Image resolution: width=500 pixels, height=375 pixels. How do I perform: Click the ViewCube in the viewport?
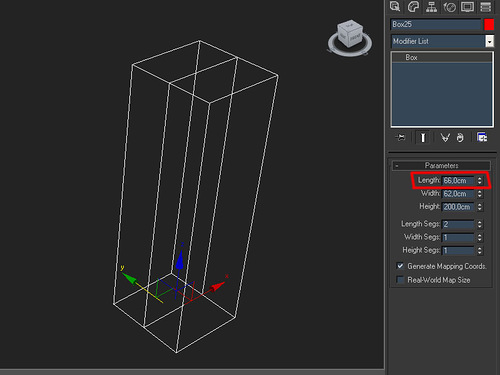click(x=350, y=33)
